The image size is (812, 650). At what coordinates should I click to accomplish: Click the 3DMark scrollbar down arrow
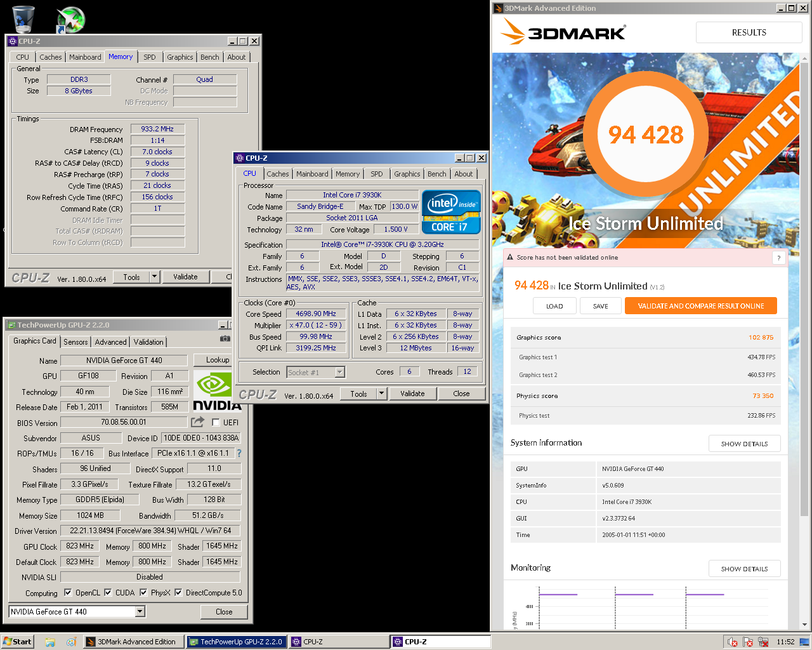click(x=806, y=625)
